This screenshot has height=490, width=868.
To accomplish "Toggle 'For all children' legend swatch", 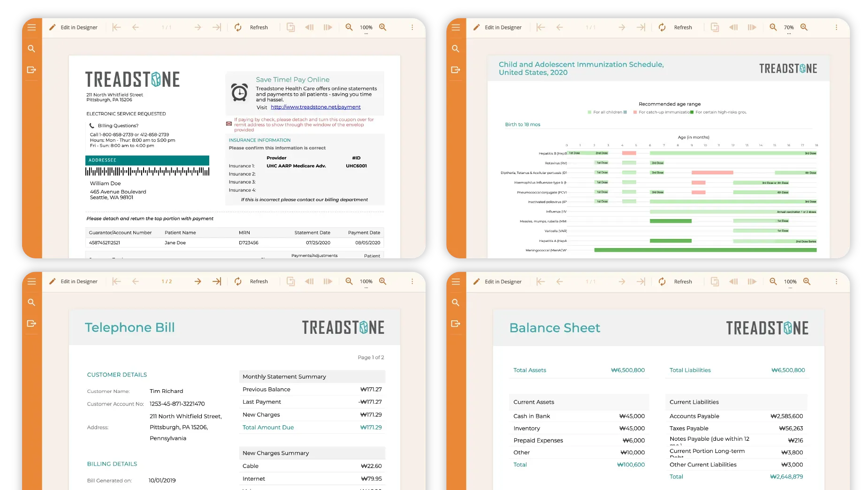I will tap(589, 112).
